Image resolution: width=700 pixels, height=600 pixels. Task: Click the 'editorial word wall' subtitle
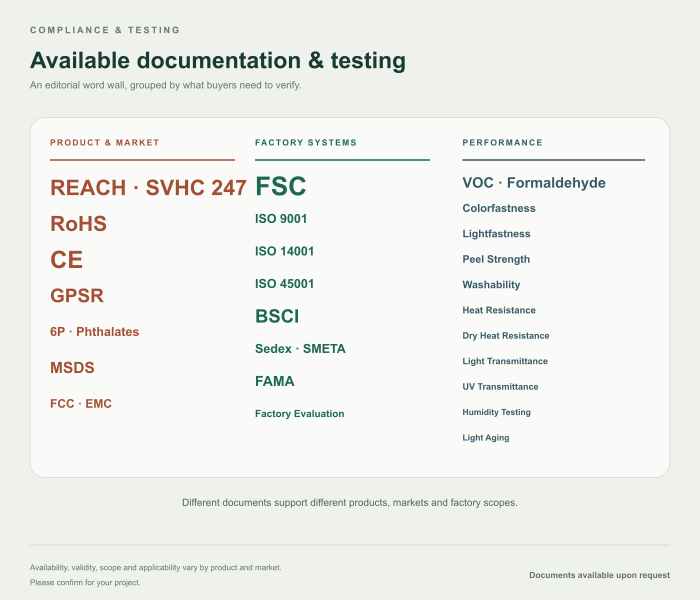click(x=165, y=85)
